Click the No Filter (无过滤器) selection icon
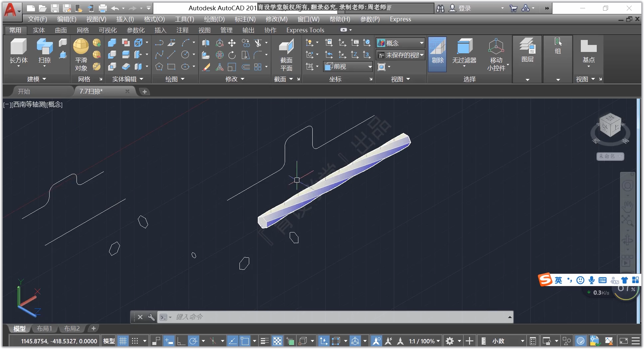Image resolution: width=644 pixels, height=349 pixels. [x=464, y=52]
